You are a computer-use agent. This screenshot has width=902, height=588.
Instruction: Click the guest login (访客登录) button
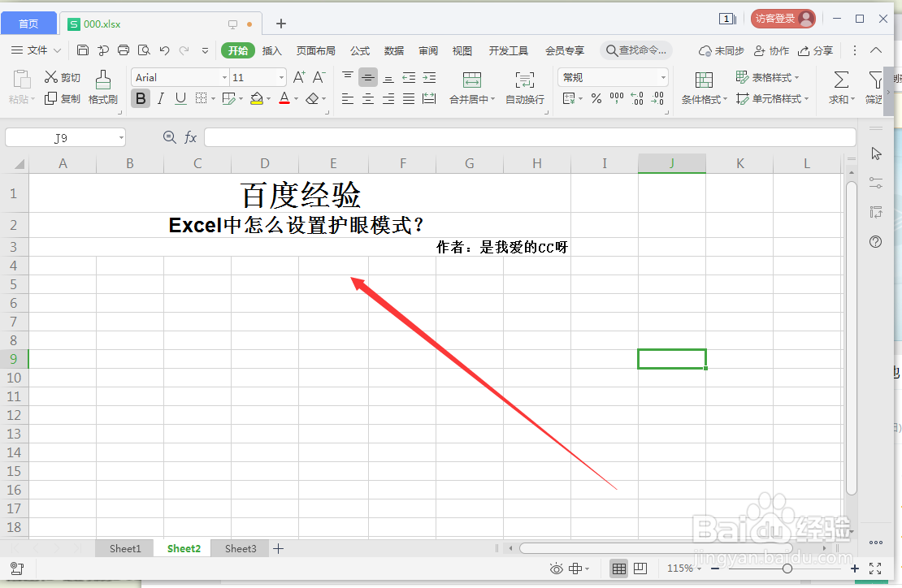783,19
